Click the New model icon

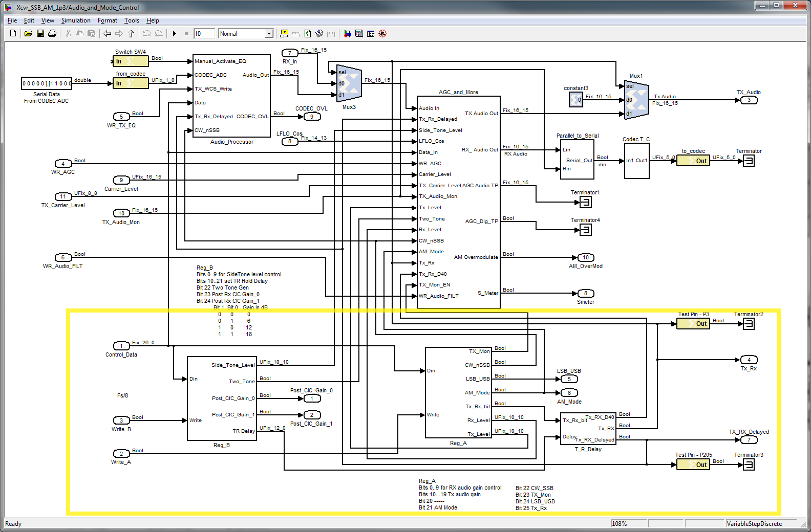coord(13,33)
